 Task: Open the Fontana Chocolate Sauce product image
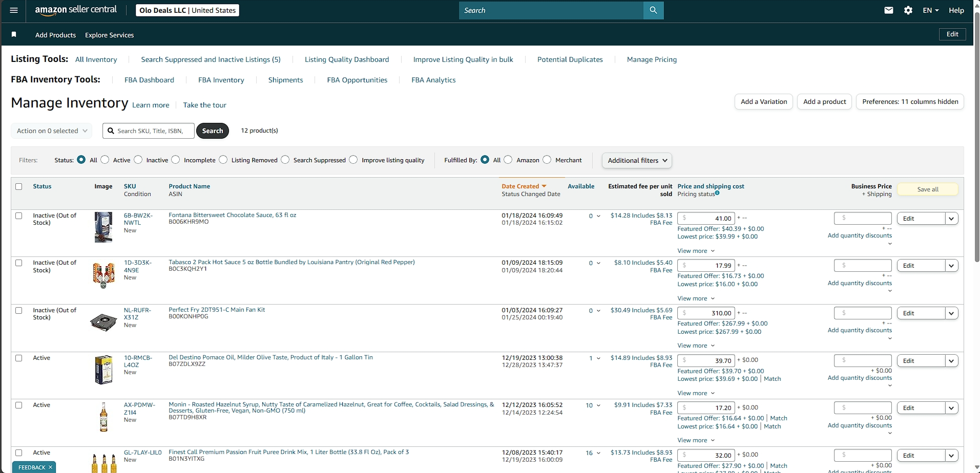[x=103, y=227]
